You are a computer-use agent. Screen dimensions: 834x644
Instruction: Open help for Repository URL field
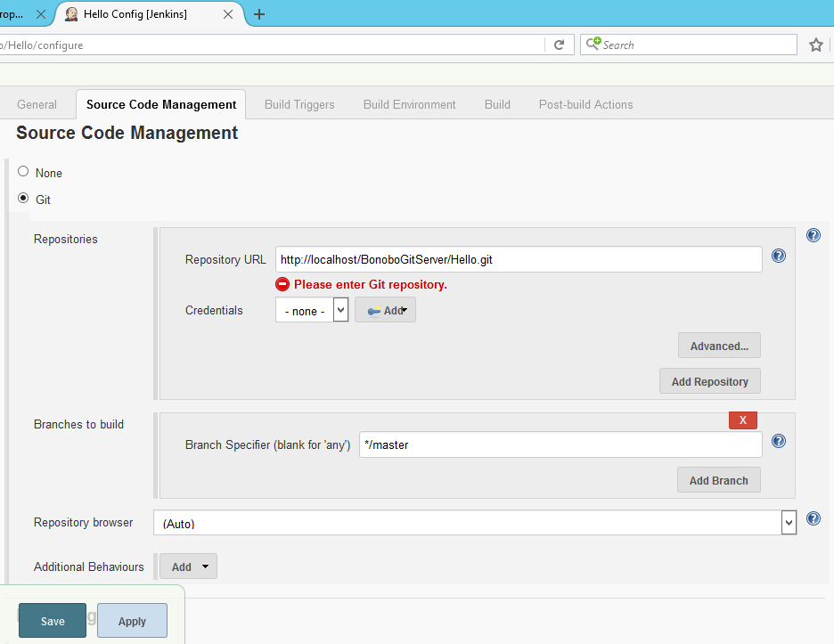[x=779, y=256]
